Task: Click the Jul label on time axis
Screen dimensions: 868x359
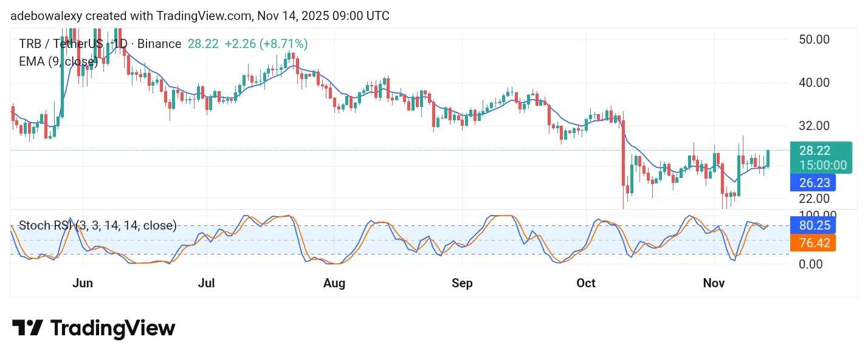Action: (x=207, y=283)
